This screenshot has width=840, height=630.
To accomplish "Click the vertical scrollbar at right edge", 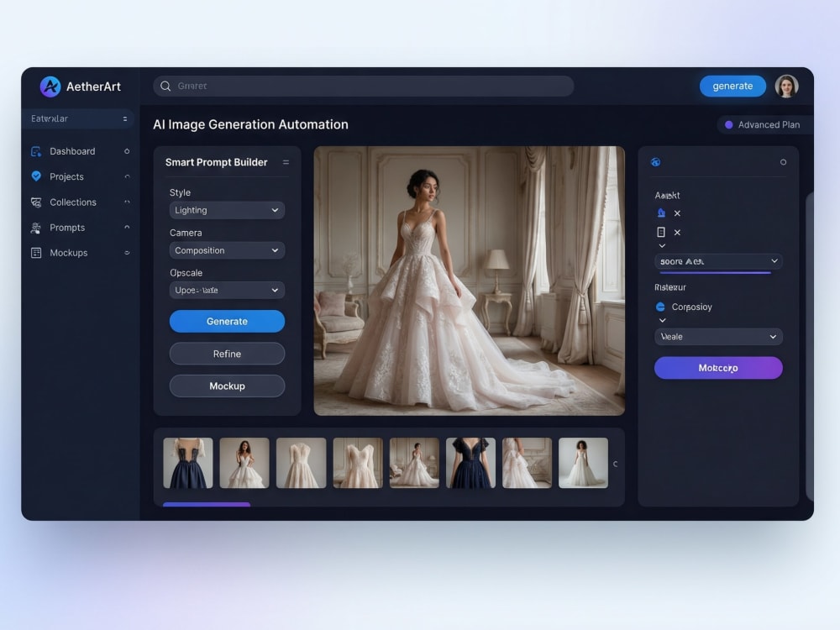I will 810,347.
